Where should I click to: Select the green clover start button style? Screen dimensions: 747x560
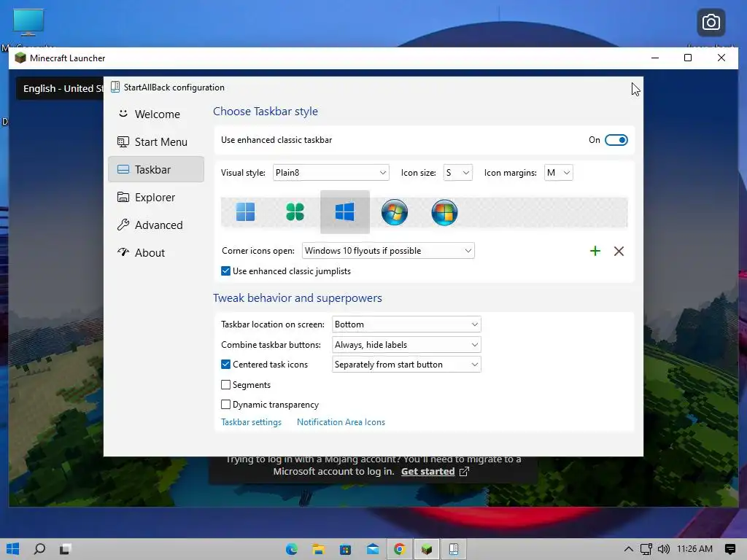295,212
